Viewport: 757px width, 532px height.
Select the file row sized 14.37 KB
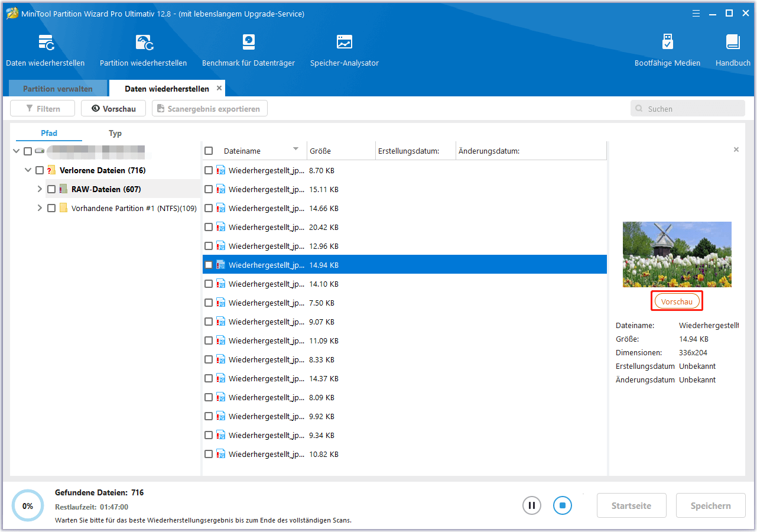405,378
